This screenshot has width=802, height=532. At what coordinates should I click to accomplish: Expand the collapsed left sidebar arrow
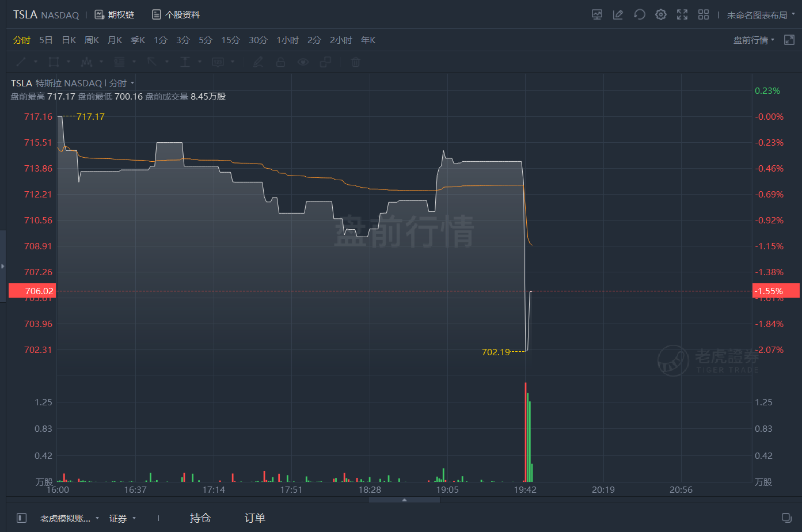3,266
